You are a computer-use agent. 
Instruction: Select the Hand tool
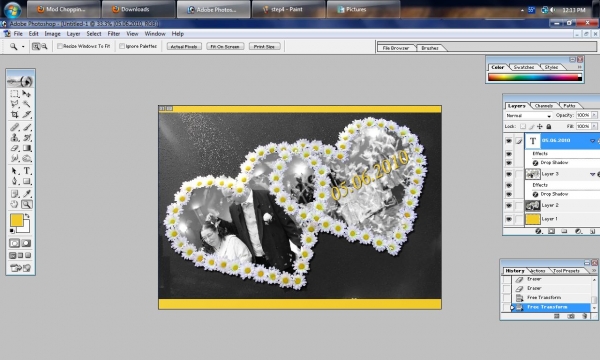click(x=15, y=204)
